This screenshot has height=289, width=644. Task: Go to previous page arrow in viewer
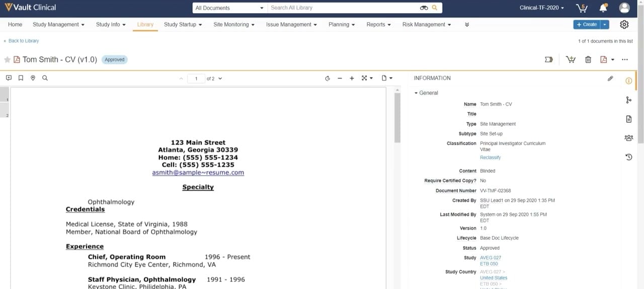(x=181, y=79)
